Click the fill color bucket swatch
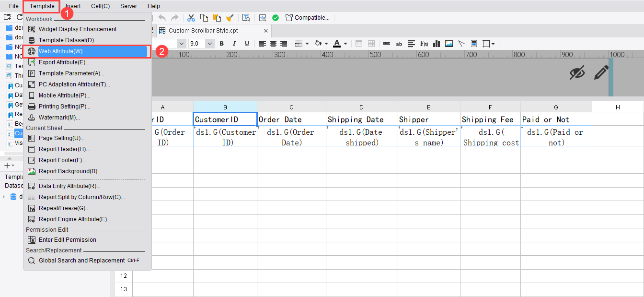Viewport: 644px width, 297px height. (318, 43)
